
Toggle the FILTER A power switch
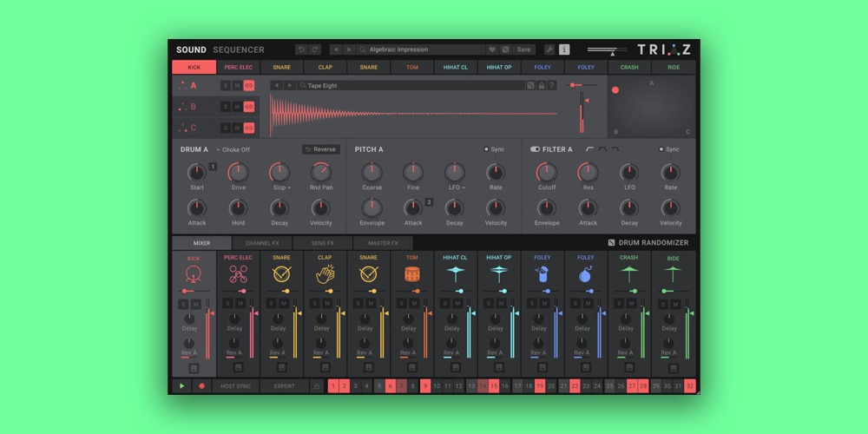pos(535,149)
